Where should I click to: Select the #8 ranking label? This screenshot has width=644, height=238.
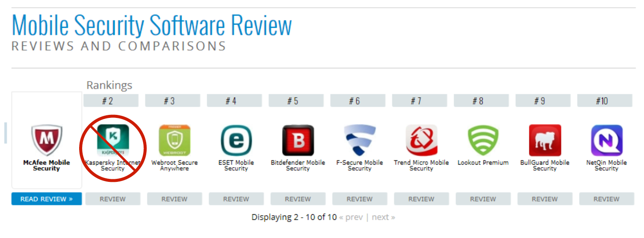click(481, 101)
